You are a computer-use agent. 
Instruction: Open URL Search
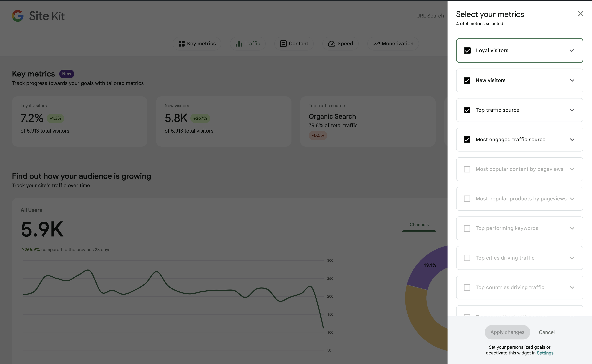[430, 15]
